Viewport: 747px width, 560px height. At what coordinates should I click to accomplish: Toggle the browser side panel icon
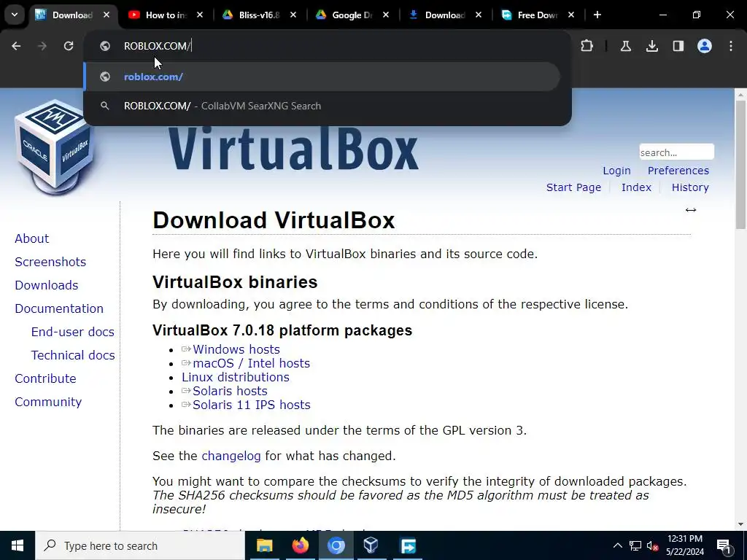coord(678,46)
